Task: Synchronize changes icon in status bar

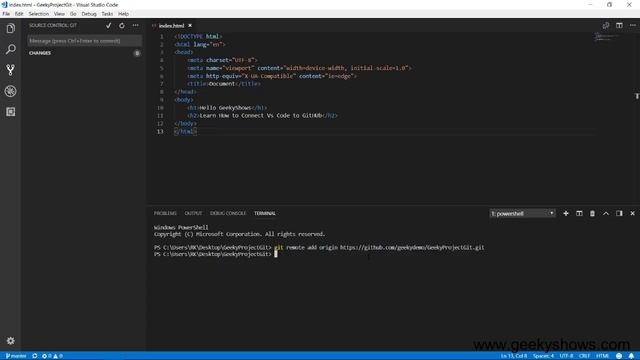Action: [35, 356]
